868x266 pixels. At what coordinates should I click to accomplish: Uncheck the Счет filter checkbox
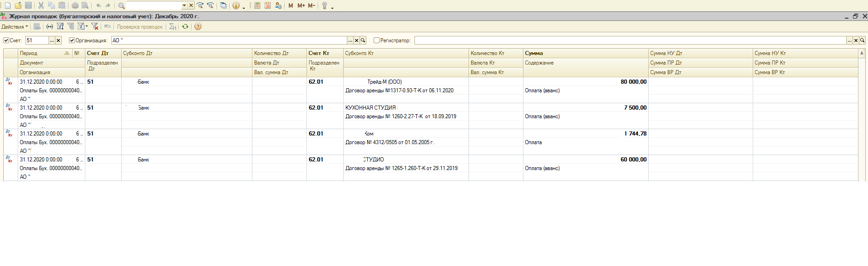[6, 40]
